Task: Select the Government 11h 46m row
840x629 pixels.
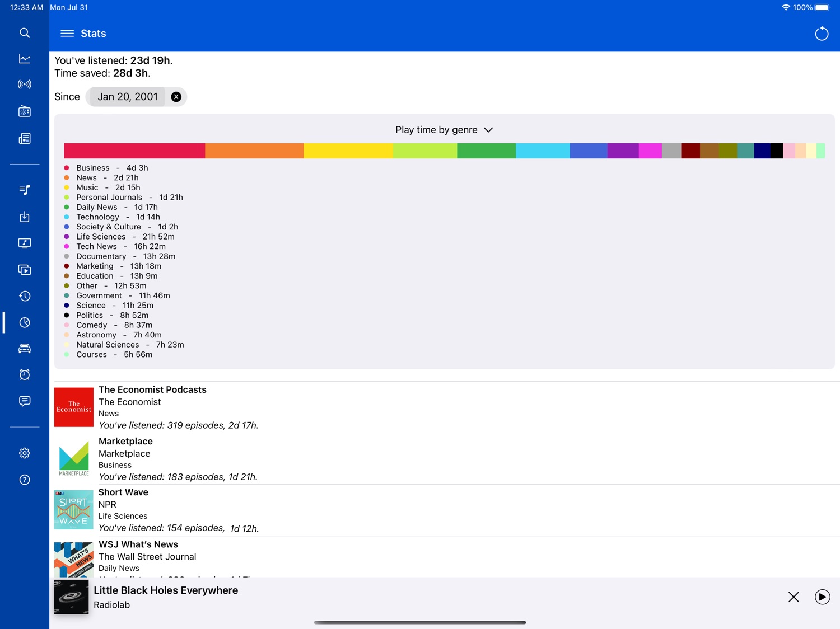Action: point(117,295)
